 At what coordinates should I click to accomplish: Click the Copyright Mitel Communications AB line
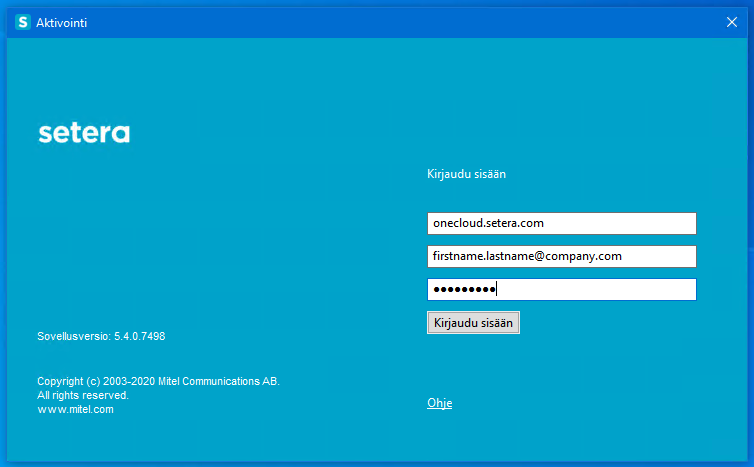pos(158,381)
